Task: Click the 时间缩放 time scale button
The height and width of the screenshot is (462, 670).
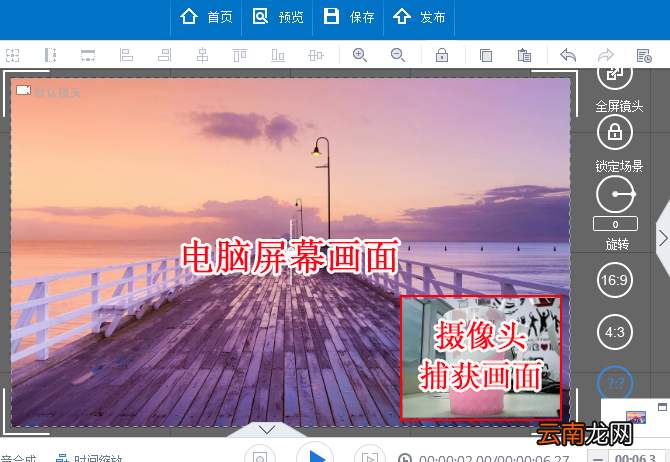Action: click(x=89, y=458)
